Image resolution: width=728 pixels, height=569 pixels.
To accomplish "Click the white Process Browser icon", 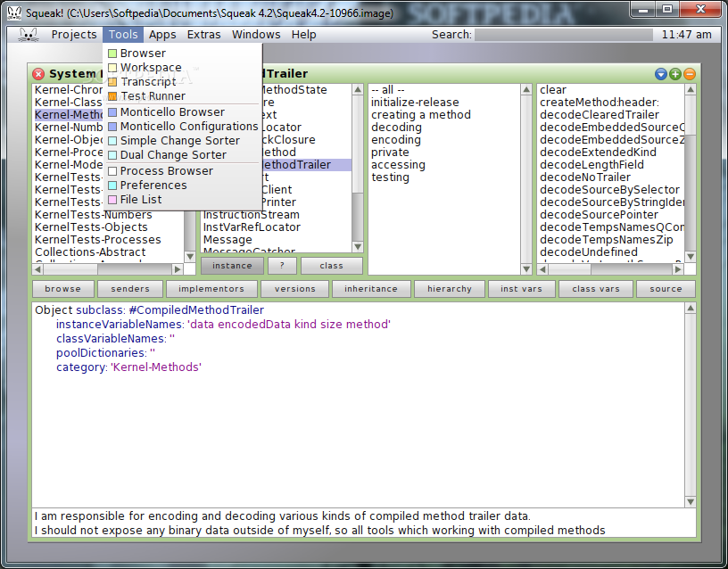I will (112, 171).
